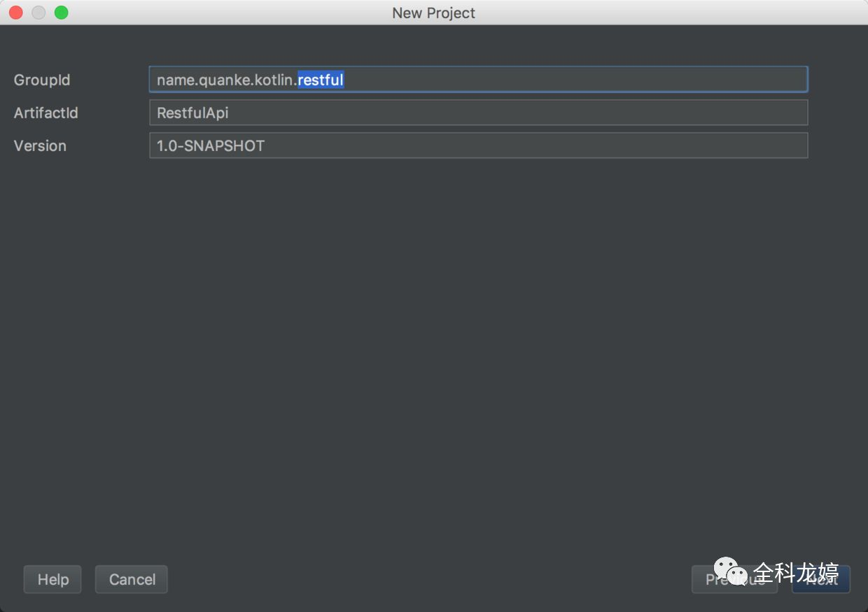
Task: Click the ArtifactId label
Action: tap(46, 113)
